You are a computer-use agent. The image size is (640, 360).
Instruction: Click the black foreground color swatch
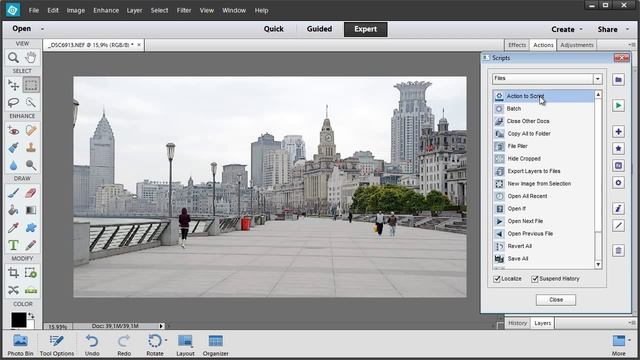pyautogui.click(x=18, y=320)
